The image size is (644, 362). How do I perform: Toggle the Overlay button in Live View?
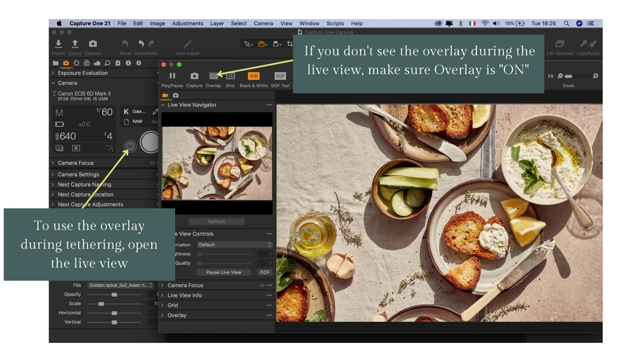213,76
